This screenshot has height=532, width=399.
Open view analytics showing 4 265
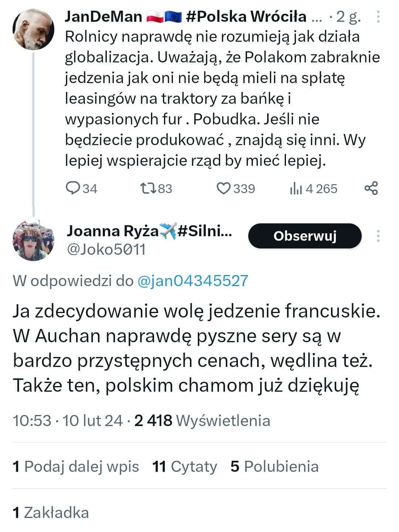point(314,189)
